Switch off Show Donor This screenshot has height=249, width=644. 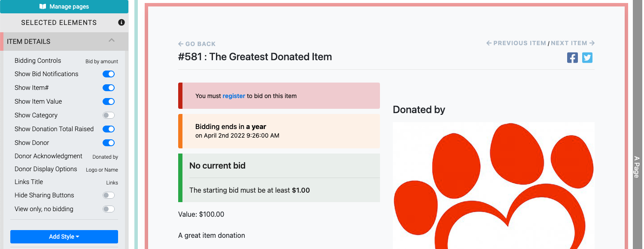pyautogui.click(x=109, y=143)
